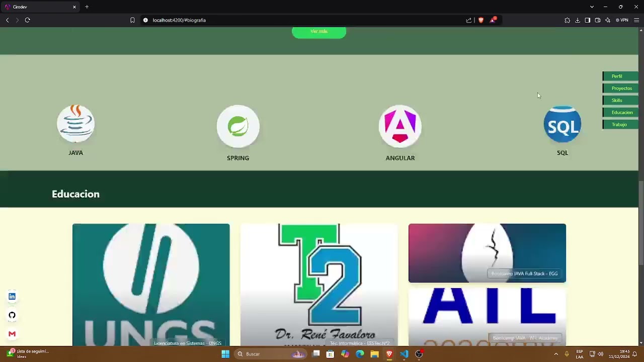Select the Angular skill icon
The width and height of the screenshot is (644, 362).
400,126
